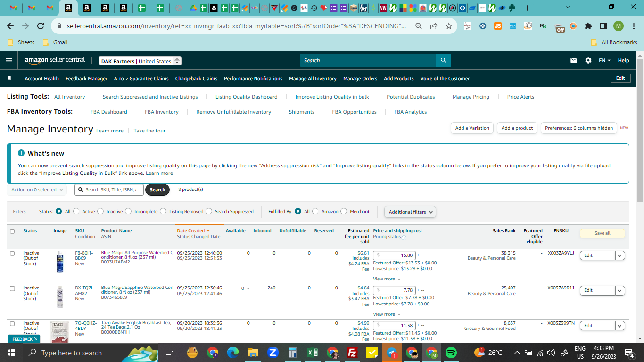
Task: Open Spotify from the taskbar
Action: pyautogui.click(x=451, y=353)
